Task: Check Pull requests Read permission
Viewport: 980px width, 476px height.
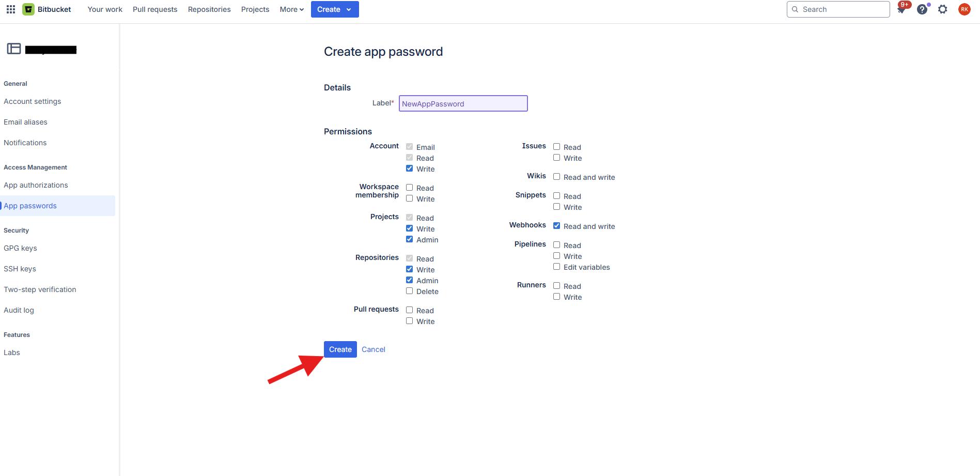Action: (409, 310)
